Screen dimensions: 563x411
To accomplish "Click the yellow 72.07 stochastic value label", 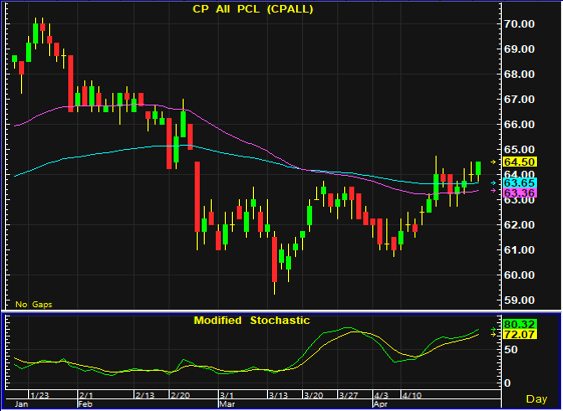I will point(520,335).
